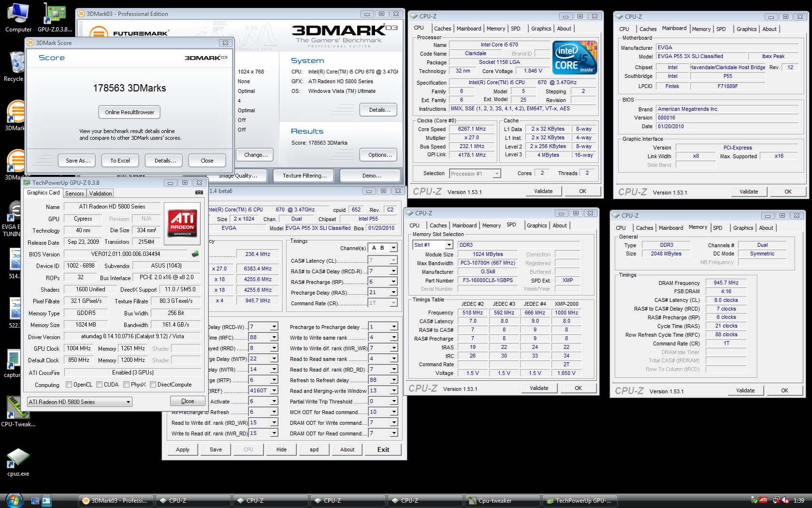This screenshot has width=812, height=508.
Task: Click the BIOS save chip icon in GPU-Z
Action: 195,254
